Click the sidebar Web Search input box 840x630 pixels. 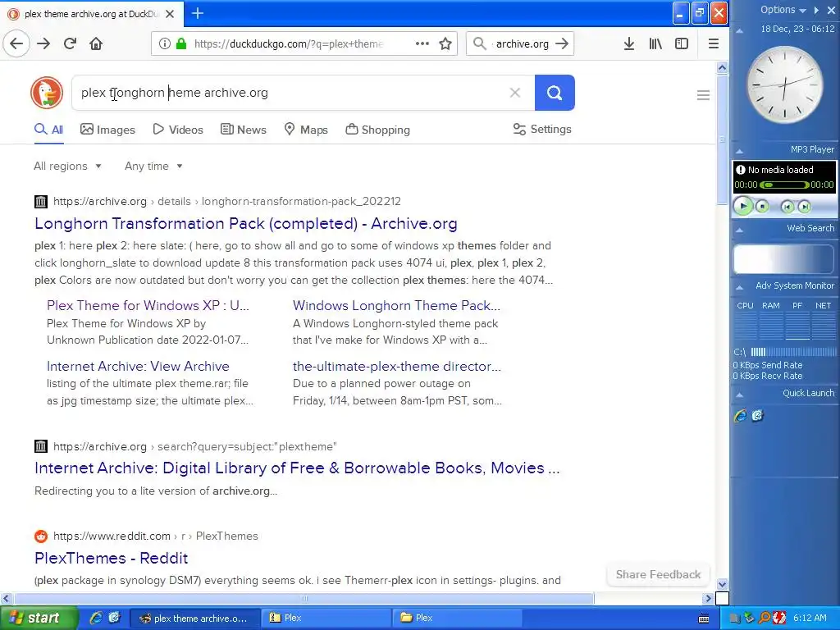tap(783, 259)
